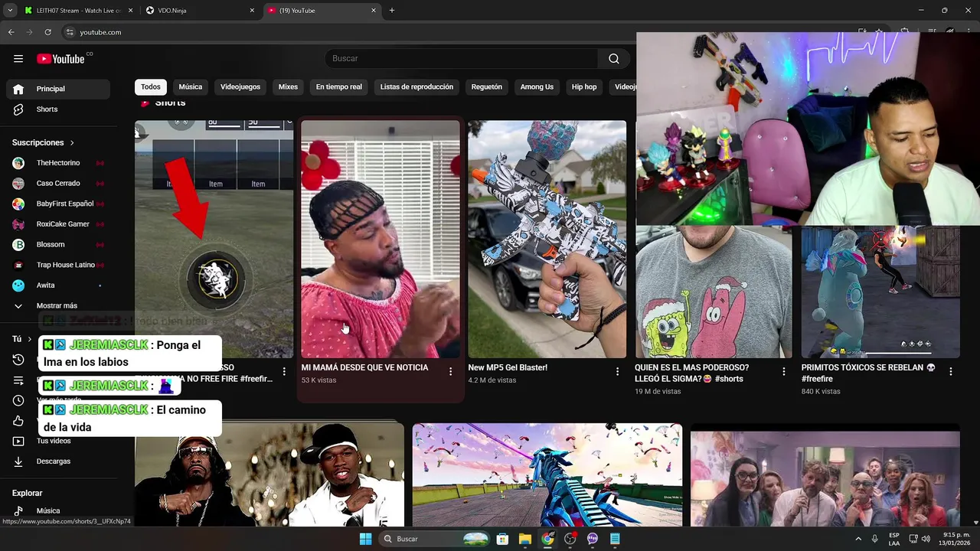This screenshot has width=980, height=551.
Task: Click the volume tray icon
Action: tap(926, 539)
